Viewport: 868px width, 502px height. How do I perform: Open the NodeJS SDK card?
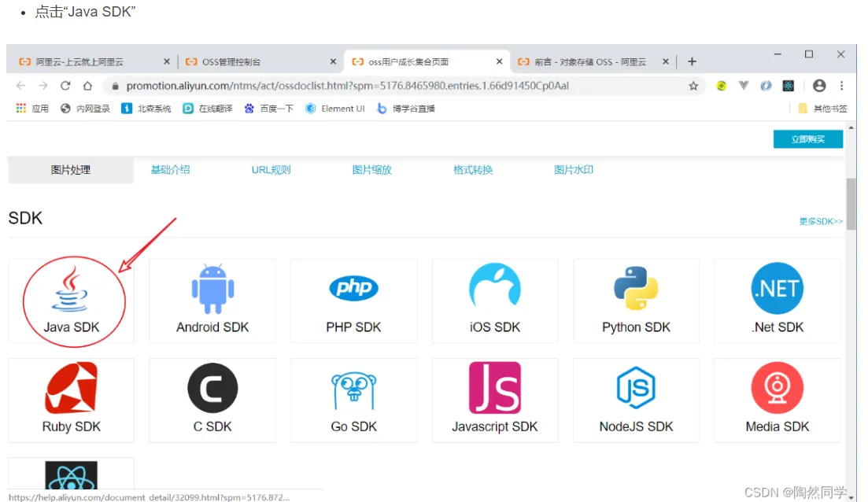click(x=636, y=400)
